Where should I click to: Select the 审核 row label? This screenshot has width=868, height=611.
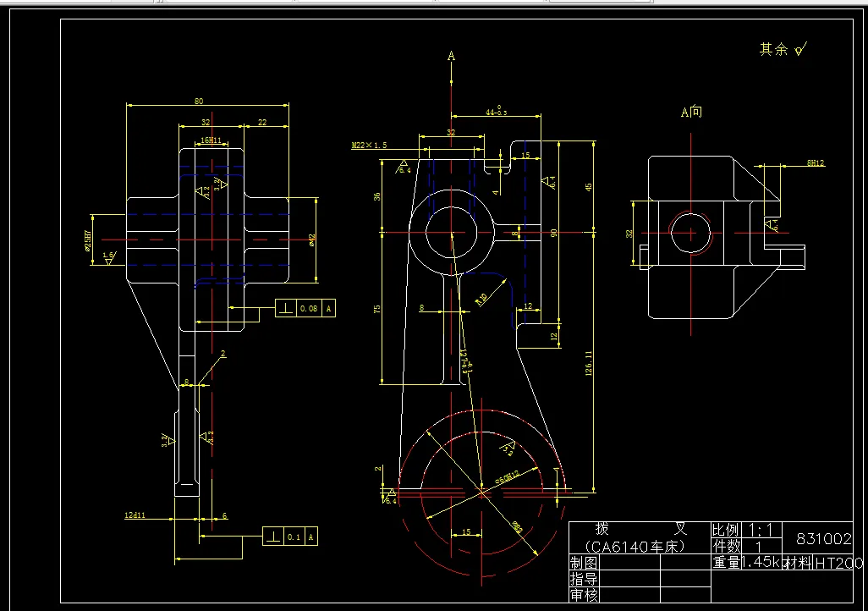pos(584,596)
